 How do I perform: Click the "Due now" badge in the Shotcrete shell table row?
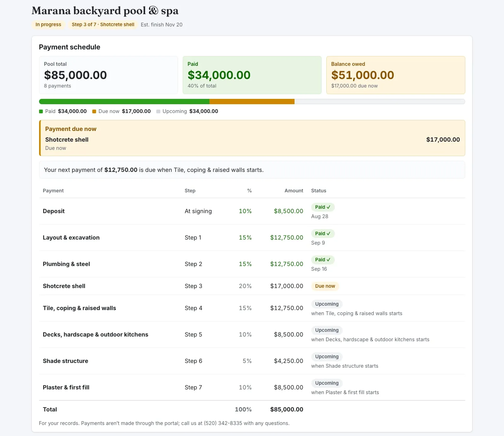point(325,286)
